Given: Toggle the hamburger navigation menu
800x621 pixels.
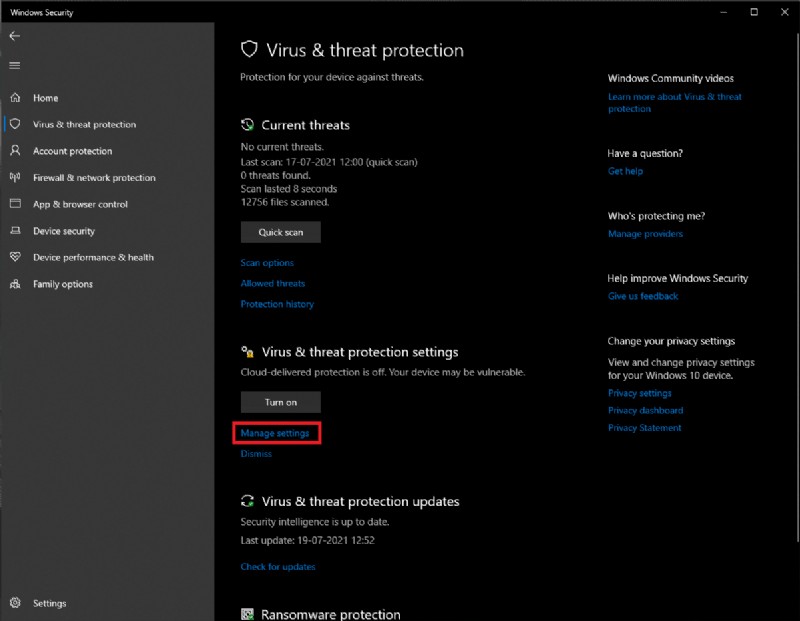Looking at the screenshot, I should coord(15,65).
